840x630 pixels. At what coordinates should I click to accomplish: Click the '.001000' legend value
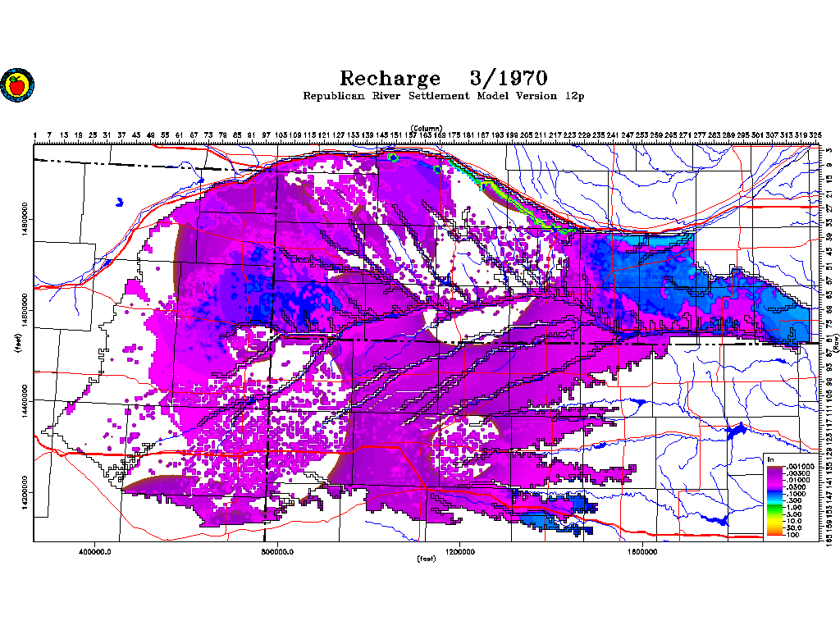coord(801,467)
